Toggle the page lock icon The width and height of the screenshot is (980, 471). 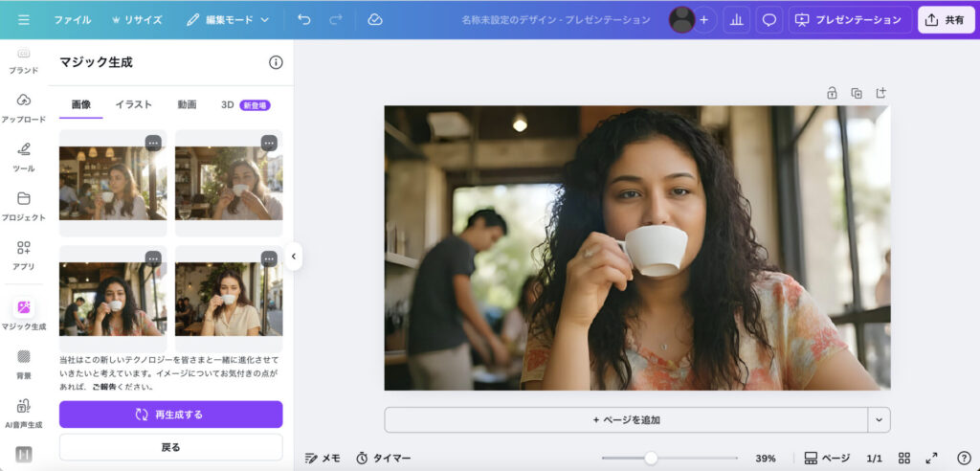[832, 93]
